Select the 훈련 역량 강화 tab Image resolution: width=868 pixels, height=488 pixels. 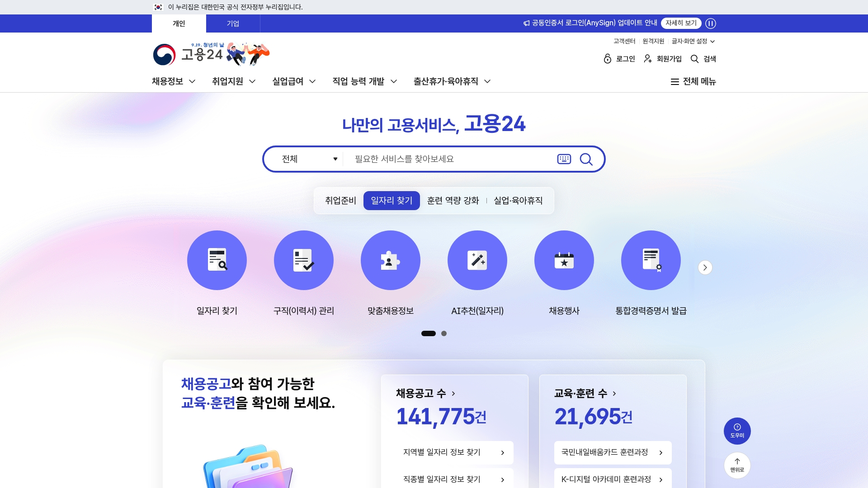(453, 201)
